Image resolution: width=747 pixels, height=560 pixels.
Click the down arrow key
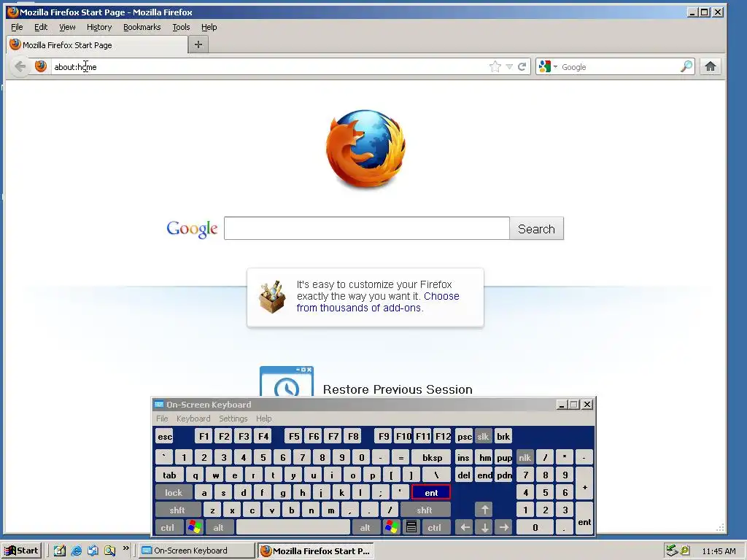(x=484, y=528)
